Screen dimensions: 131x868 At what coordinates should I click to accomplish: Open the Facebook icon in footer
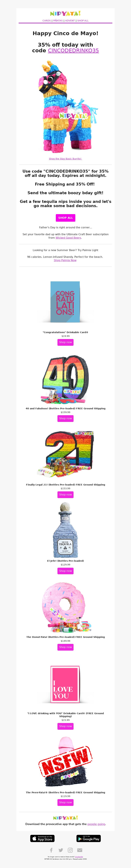point(51,850)
